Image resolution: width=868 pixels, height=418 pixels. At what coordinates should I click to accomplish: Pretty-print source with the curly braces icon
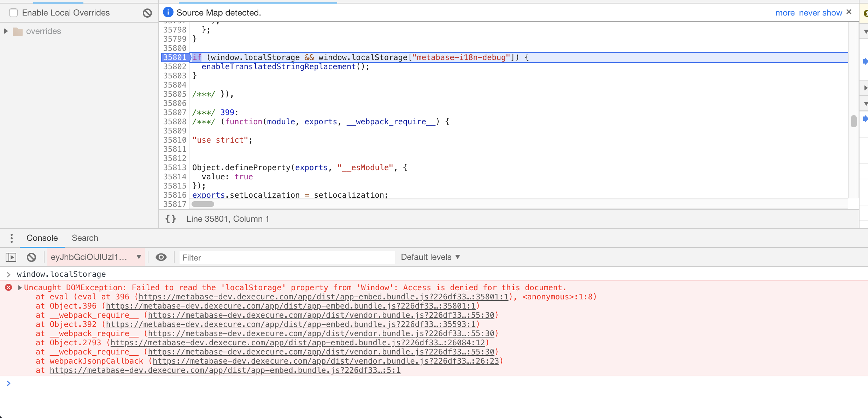tap(170, 219)
